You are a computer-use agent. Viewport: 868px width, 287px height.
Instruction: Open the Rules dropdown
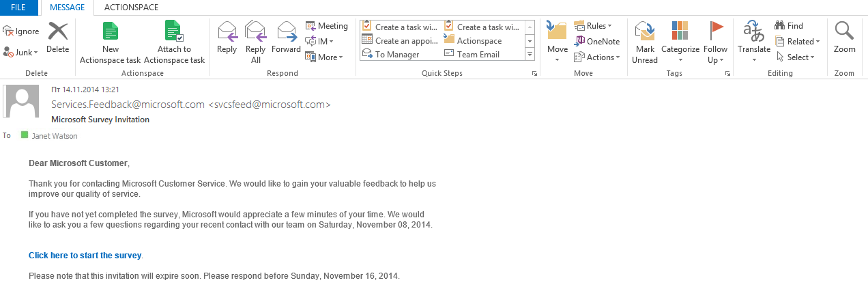[x=593, y=26]
